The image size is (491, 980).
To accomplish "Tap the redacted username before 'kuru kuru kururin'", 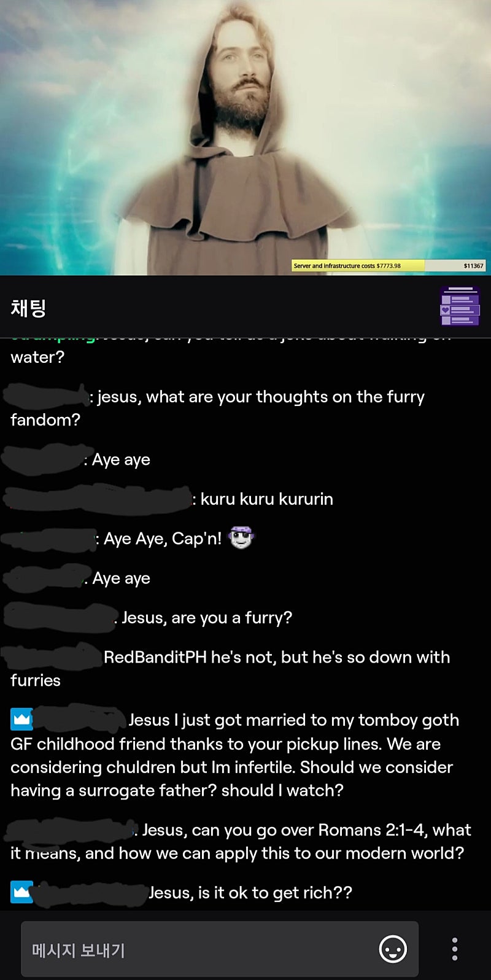I will (x=98, y=497).
